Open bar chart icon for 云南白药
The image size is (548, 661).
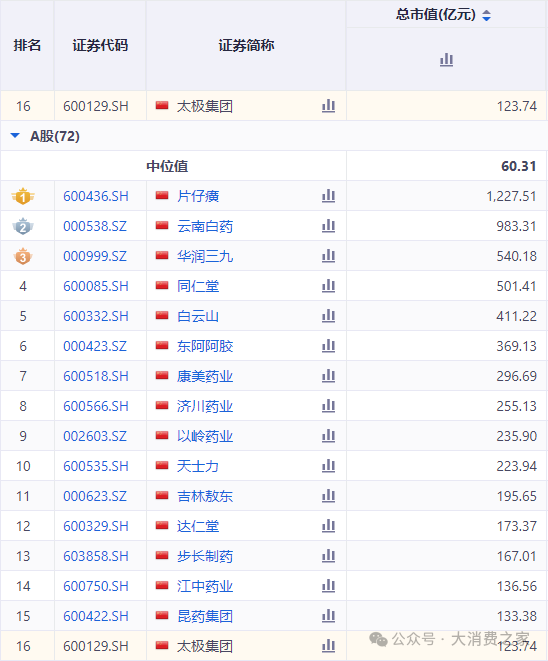click(328, 226)
